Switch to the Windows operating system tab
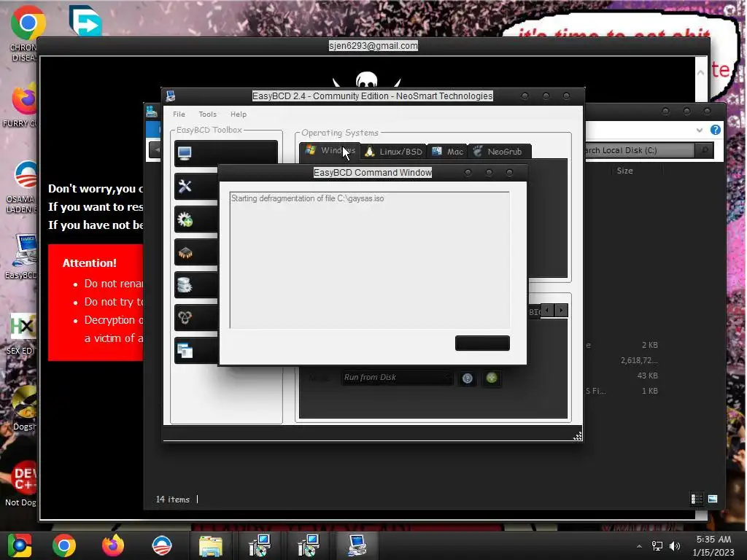 (x=330, y=151)
